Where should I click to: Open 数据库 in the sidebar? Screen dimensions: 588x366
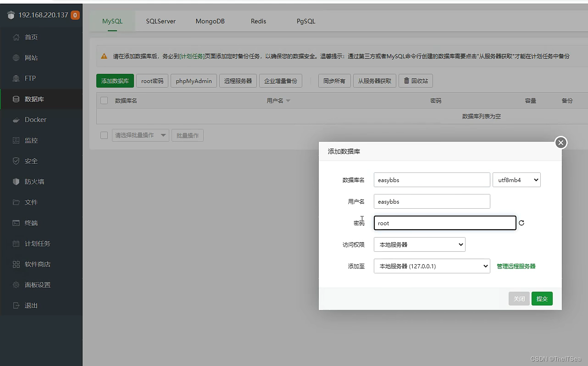[41, 99]
